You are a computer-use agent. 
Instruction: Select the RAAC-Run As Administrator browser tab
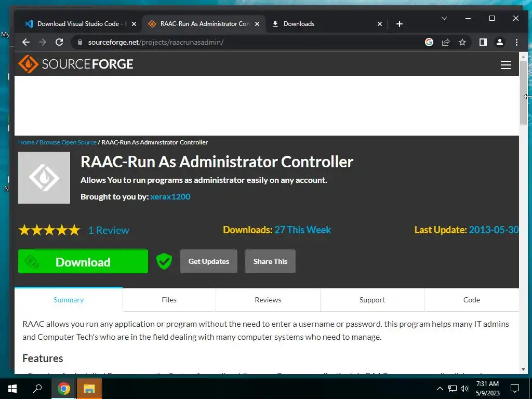point(204,24)
